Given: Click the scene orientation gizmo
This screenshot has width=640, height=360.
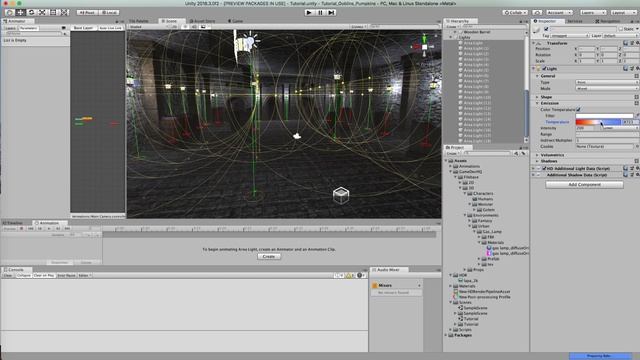Looking at the screenshot, I should tap(424, 46).
